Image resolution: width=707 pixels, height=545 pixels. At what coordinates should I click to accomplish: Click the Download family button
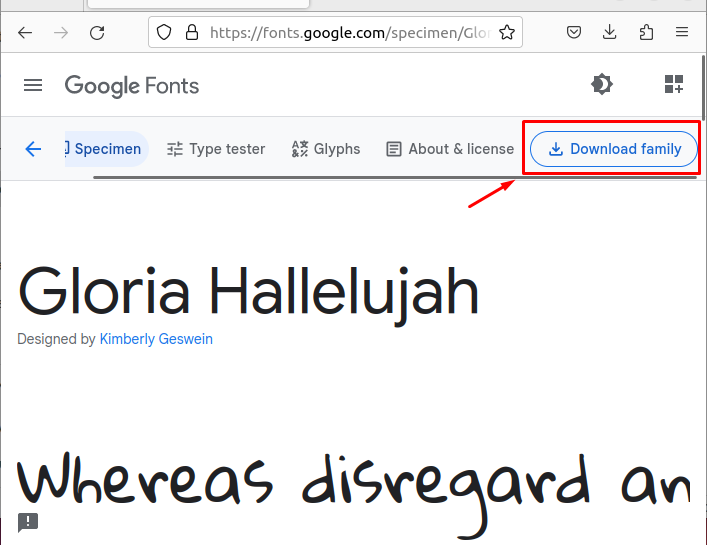click(x=614, y=149)
